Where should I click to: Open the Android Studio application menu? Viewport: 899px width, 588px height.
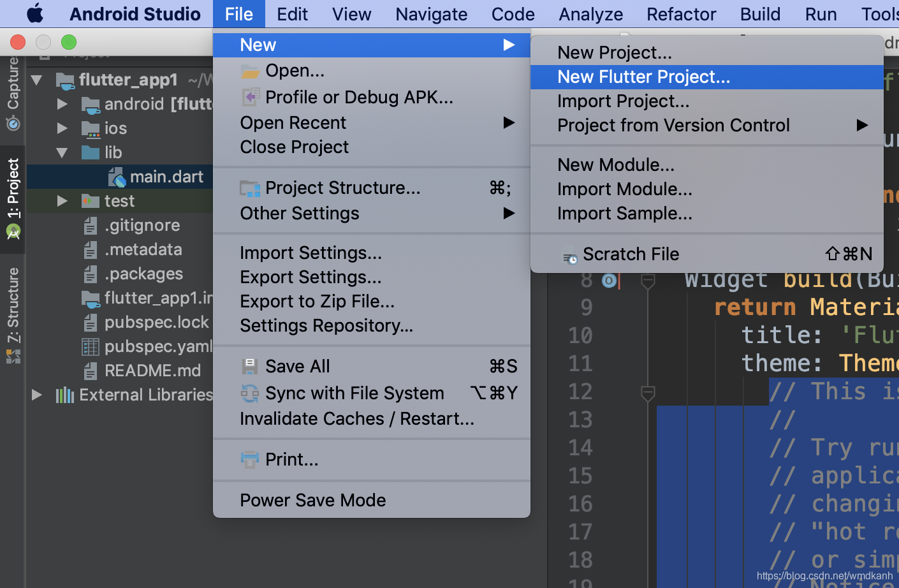pos(135,14)
